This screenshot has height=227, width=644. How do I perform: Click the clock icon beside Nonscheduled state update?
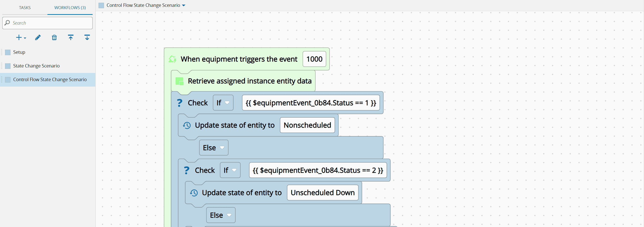point(187,125)
